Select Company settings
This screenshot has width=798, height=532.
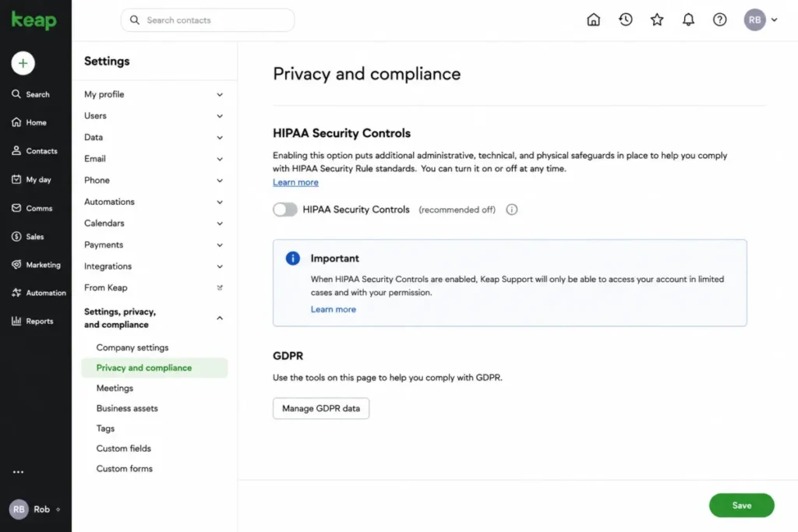point(132,347)
